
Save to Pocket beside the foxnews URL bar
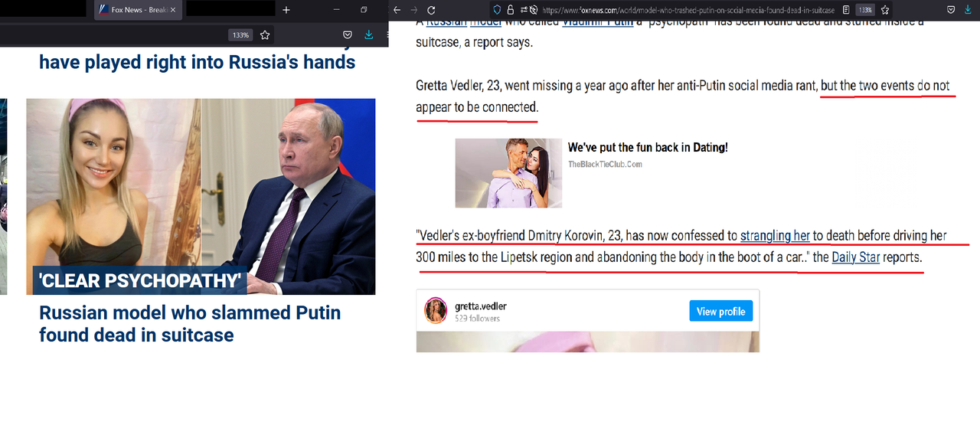951,10
